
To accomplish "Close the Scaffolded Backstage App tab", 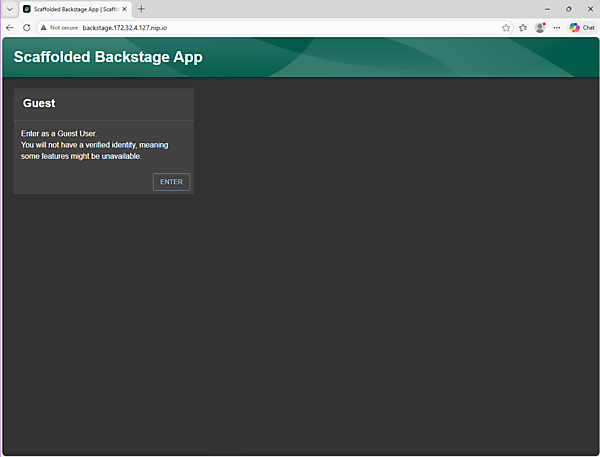I will 124,9.
